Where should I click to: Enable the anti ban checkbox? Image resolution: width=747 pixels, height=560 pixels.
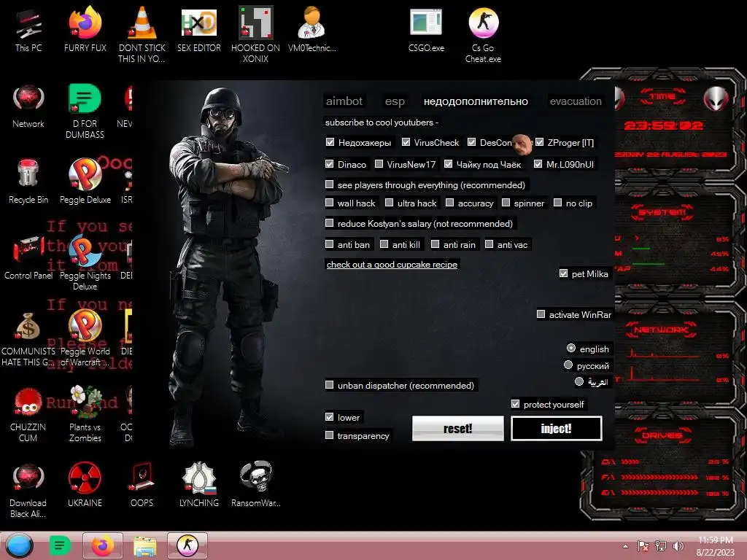click(329, 244)
